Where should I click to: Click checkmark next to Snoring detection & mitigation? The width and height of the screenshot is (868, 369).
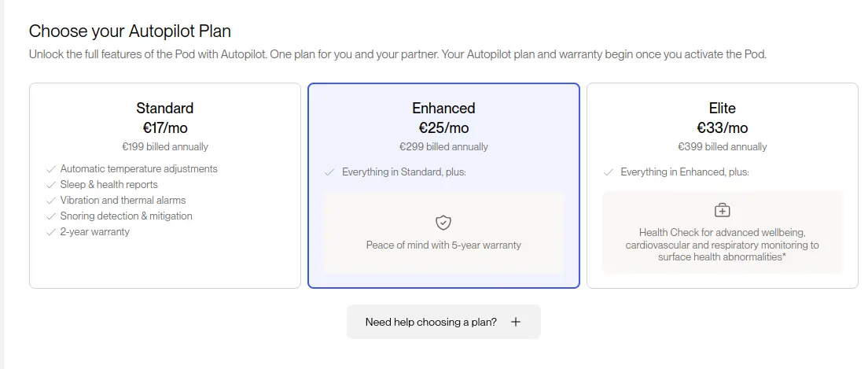pos(51,216)
